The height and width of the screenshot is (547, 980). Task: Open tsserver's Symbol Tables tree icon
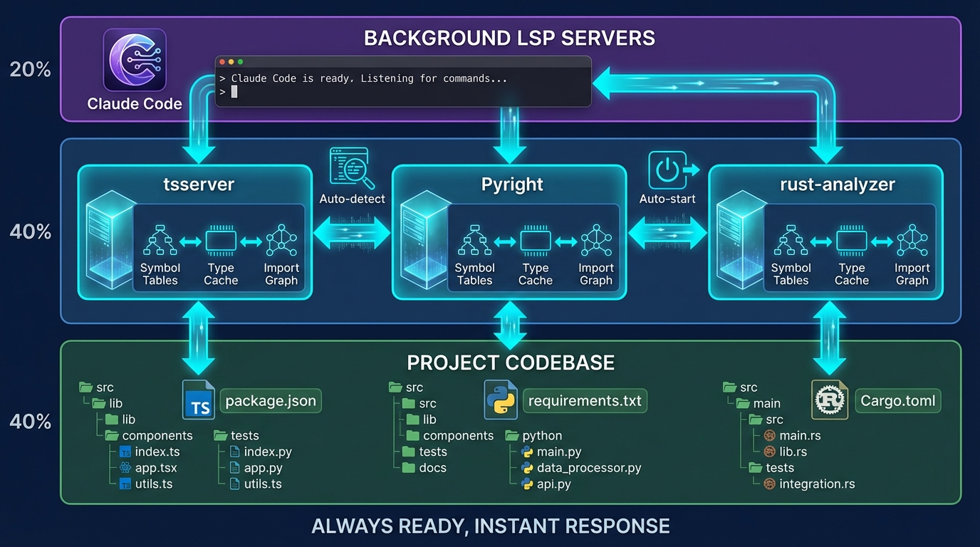pyautogui.click(x=160, y=241)
